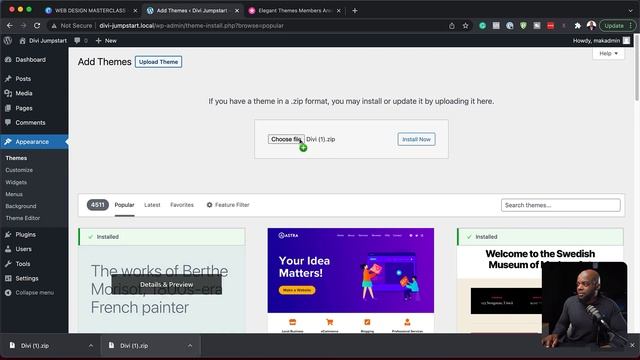Viewport: 640px width, 360px height.
Task: Click the Chrome Update button
Action: tap(617, 26)
